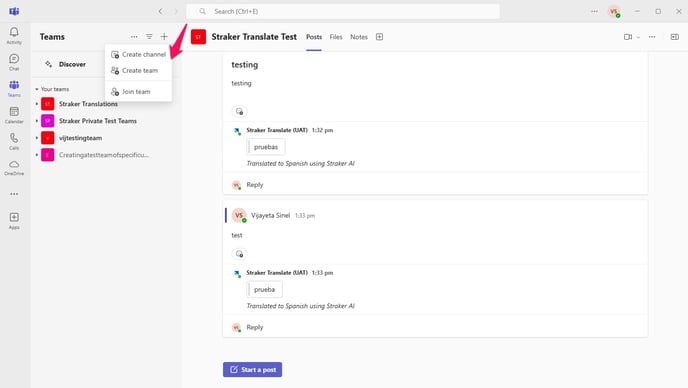The height and width of the screenshot is (388, 688).
Task: Click the translated text 'prueba'
Action: [x=264, y=290]
